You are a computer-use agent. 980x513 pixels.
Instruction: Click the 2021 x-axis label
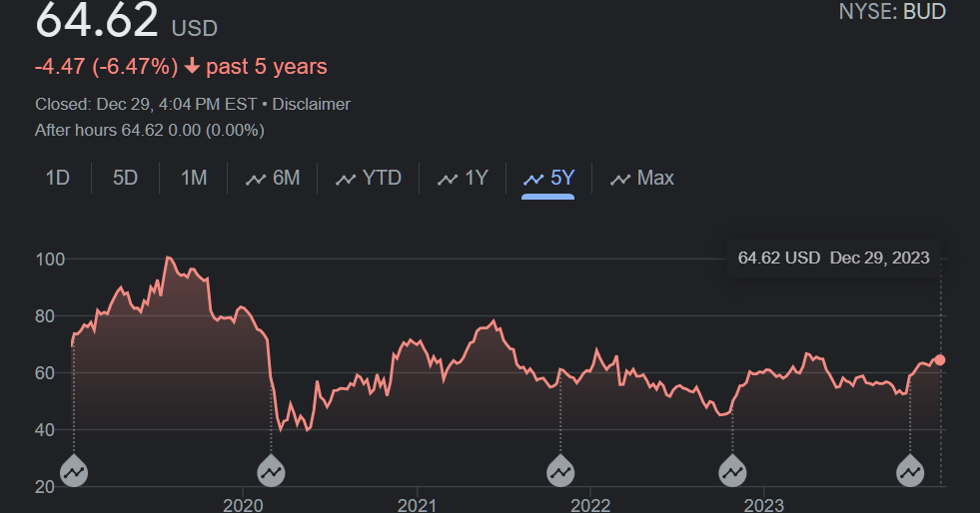[x=417, y=504]
